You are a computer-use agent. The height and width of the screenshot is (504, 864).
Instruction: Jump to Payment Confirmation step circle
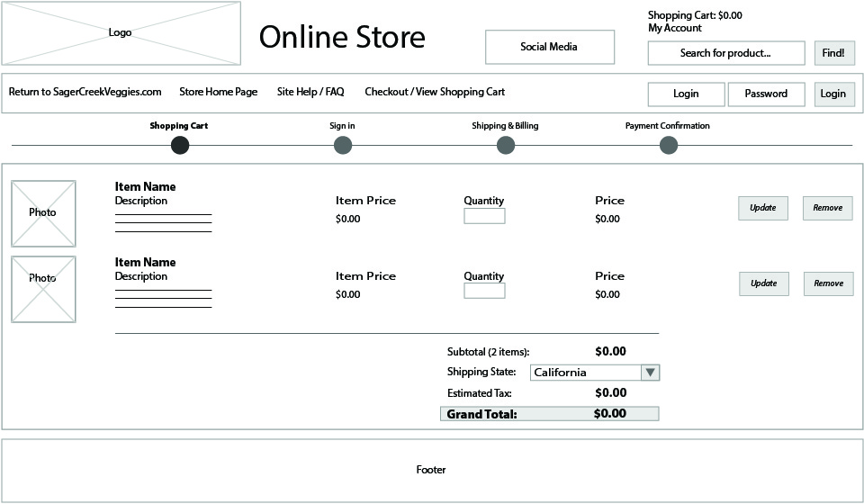click(669, 145)
